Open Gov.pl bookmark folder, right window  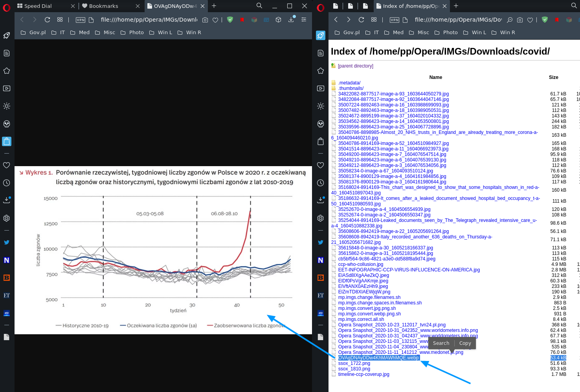[347, 33]
